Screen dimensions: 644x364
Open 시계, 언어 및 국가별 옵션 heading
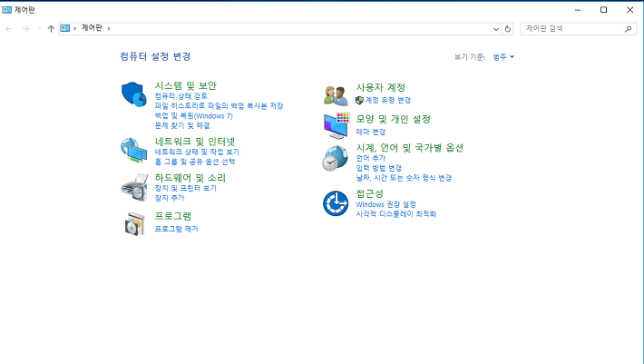410,147
